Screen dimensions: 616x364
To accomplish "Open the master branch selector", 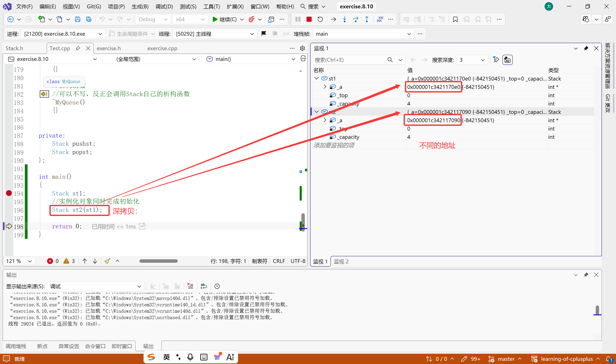I will (x=505, y=359).
